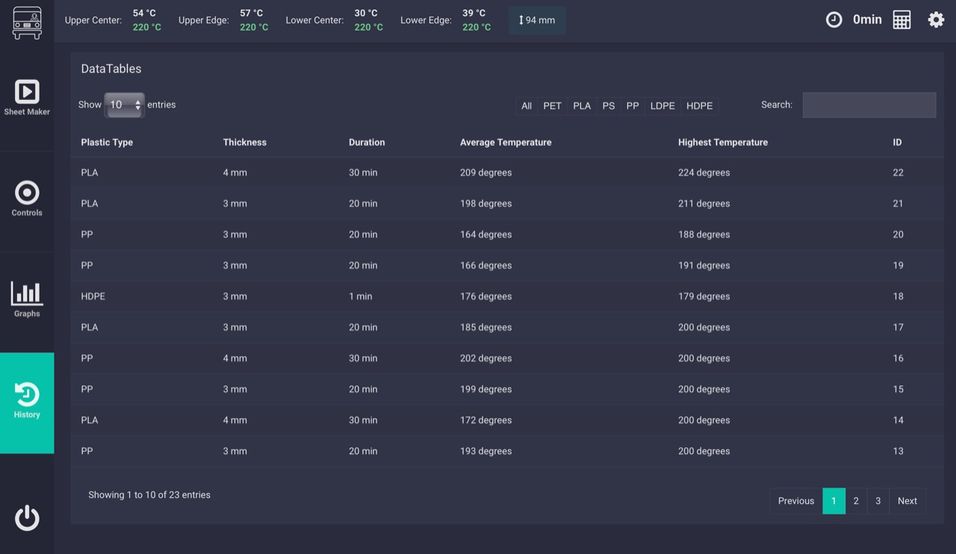Screen dimensions: 956x554
Task: Filter table by PET
Action: (552, 106)
